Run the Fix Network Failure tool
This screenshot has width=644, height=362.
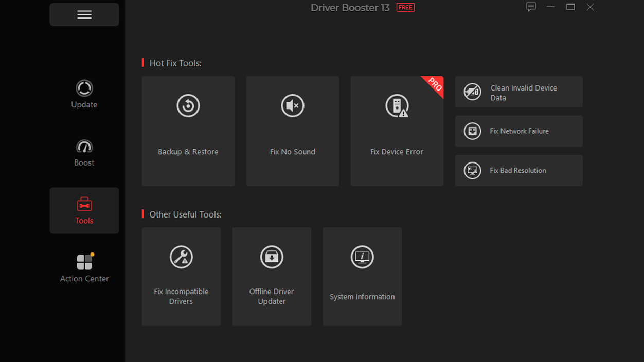point(518,131)
